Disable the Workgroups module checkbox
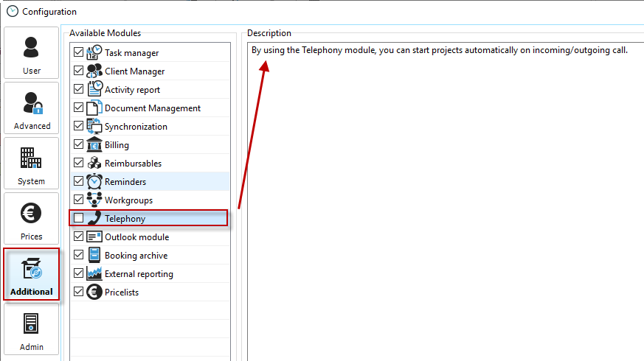The width and height of the screenshot is (644, 361). click(x=78, y=200)
